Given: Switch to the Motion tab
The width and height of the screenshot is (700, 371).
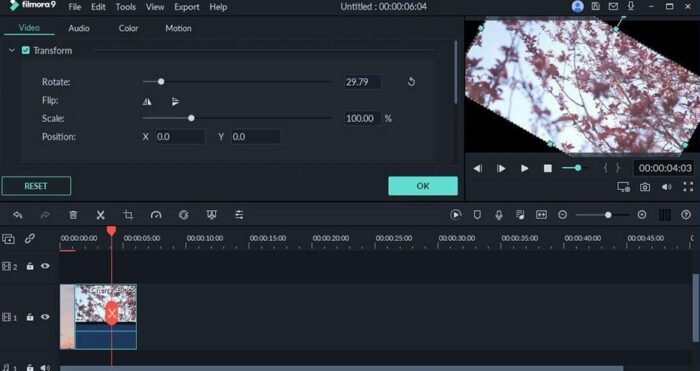Looking at the screenshot, I should [178, 28].
